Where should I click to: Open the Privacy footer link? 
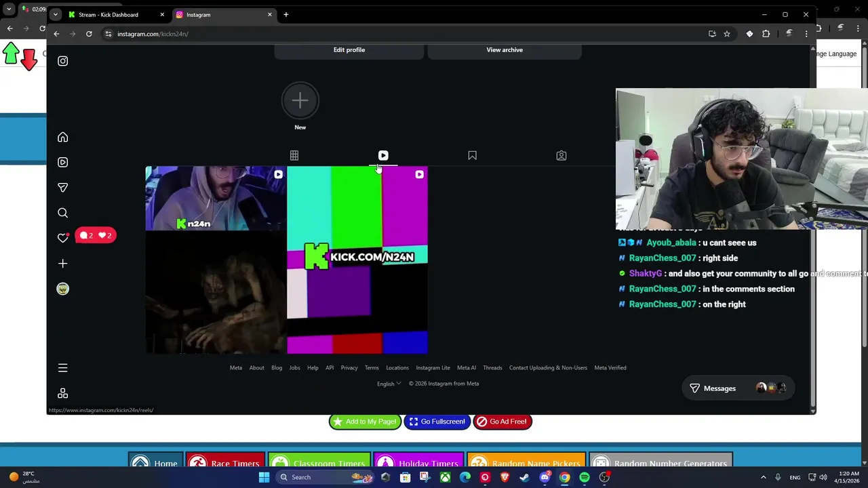(x=349, y=368)
